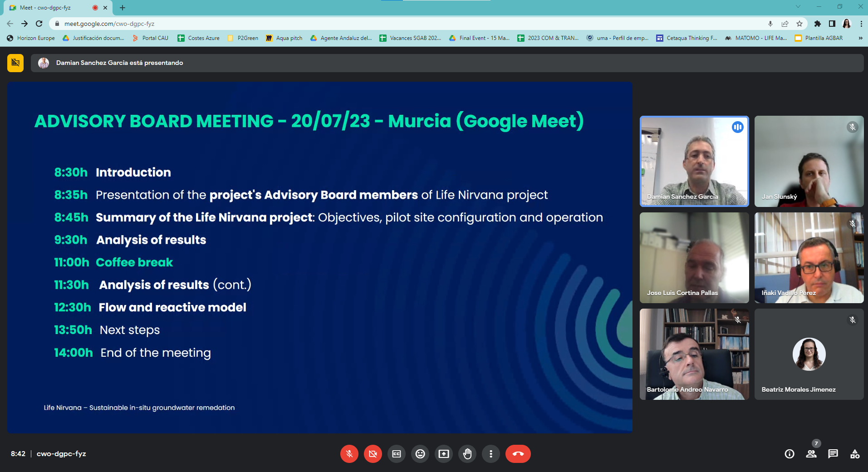Click the yellow presentation status icon
Image resolution: width=868 pixels, height=472 pixels.
(x=15, y=63)
